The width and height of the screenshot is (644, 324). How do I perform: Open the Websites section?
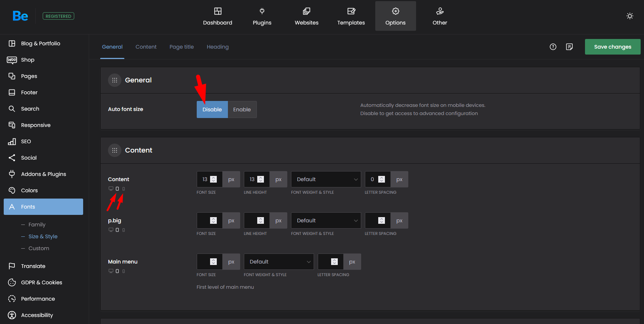coord(307,16)
